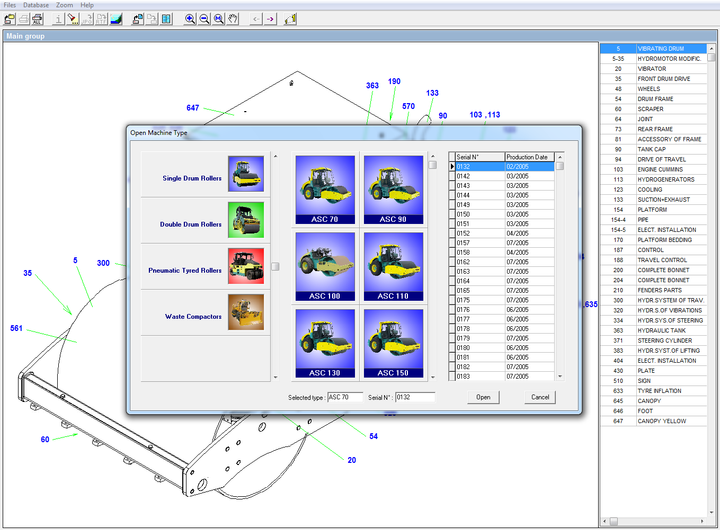720x530 pixels.
Task: Click up arrow of machine model scrollbar
Action: [433, 156]
